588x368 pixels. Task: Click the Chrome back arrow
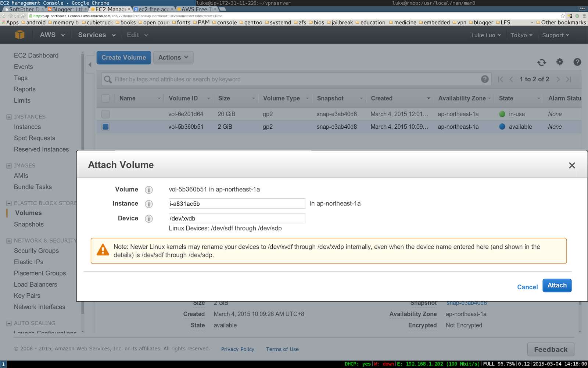click(x=4, y=16)
